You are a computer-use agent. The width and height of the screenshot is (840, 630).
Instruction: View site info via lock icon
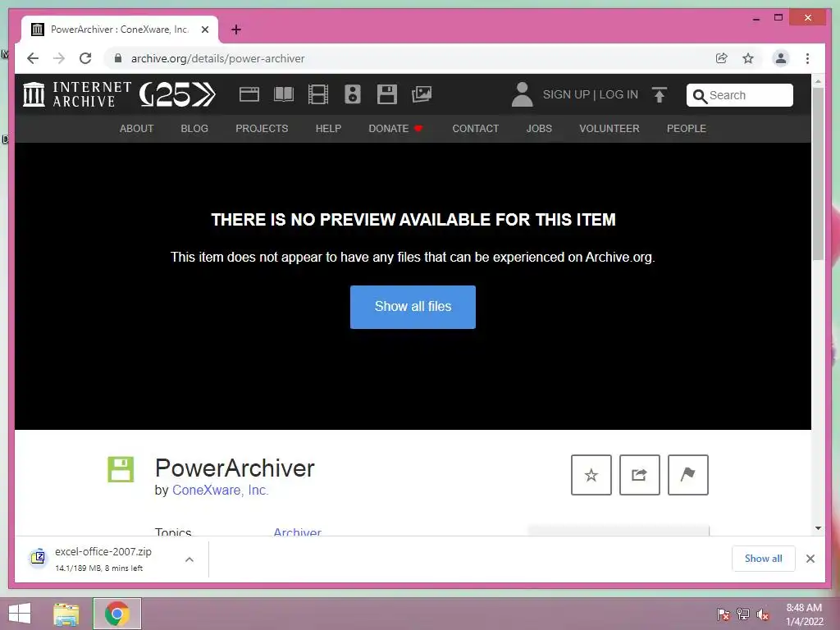coord(118,58)
